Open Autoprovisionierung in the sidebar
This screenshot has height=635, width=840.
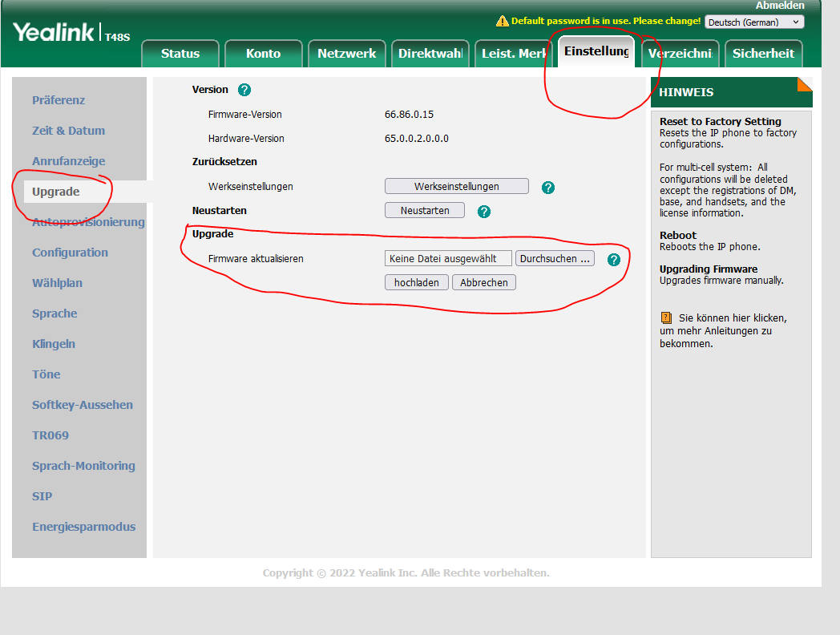coord(88,222)
